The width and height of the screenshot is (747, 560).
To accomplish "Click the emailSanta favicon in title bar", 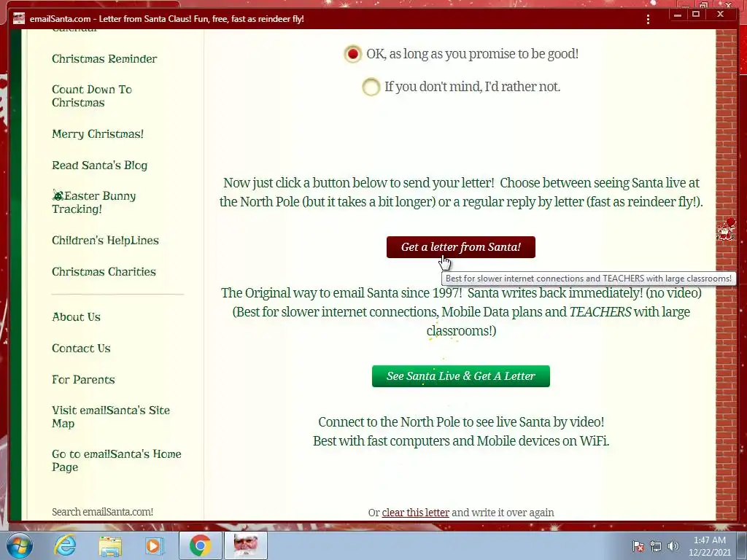I will click(19, 18).
